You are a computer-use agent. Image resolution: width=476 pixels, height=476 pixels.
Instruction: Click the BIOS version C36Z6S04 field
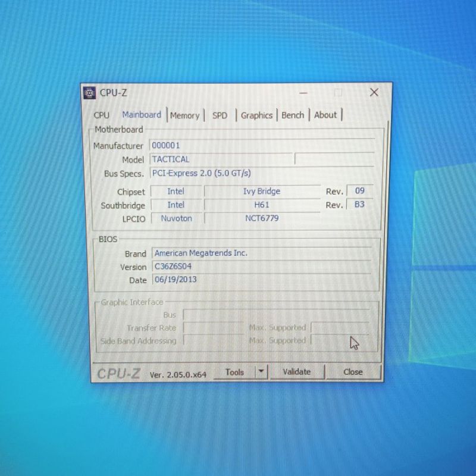pyautogui.click(x=262, y=267)
